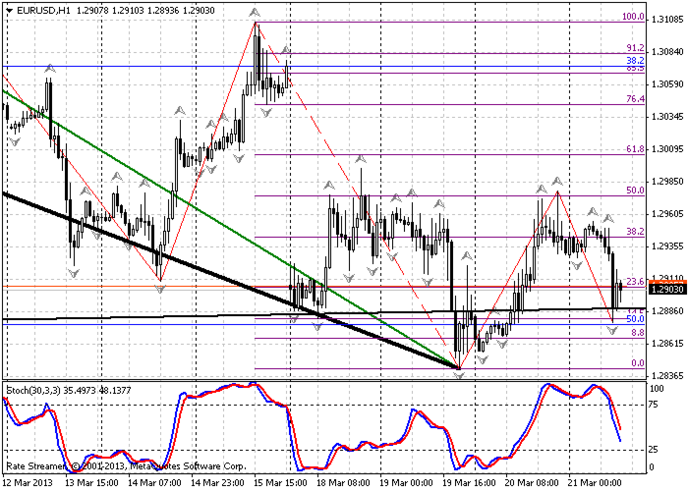Viewport: 688px width, 491px height.
Task: Click the fractal arrow below the 19 Mar low
Action: [459, 375]
